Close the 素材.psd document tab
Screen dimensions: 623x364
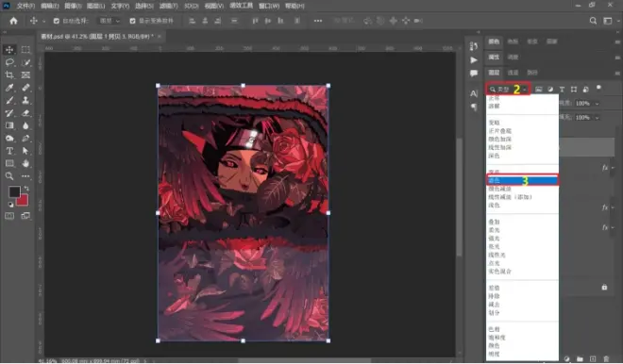coord(160,36)
